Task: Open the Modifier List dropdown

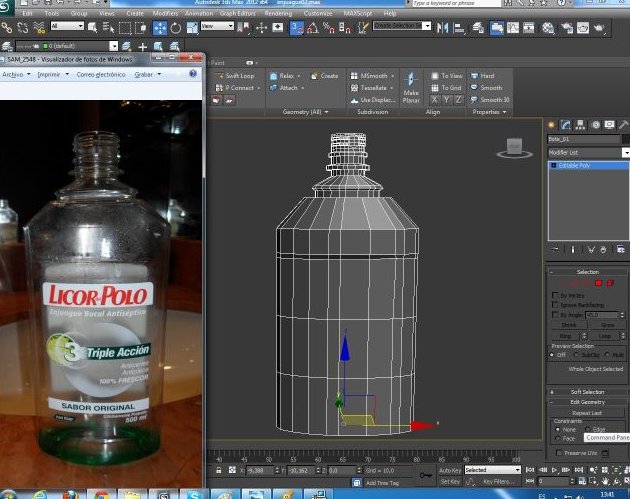Action: [x=588, y=153]
